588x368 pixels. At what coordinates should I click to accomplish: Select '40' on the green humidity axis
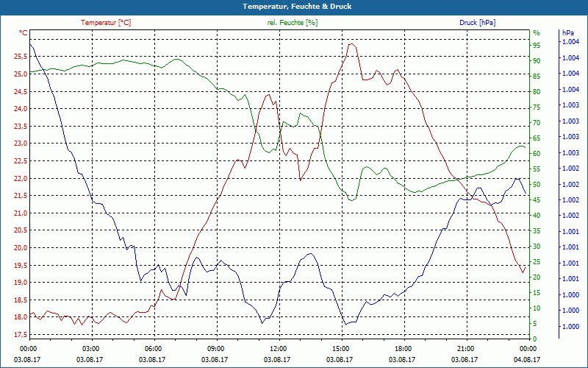(537, 216)
